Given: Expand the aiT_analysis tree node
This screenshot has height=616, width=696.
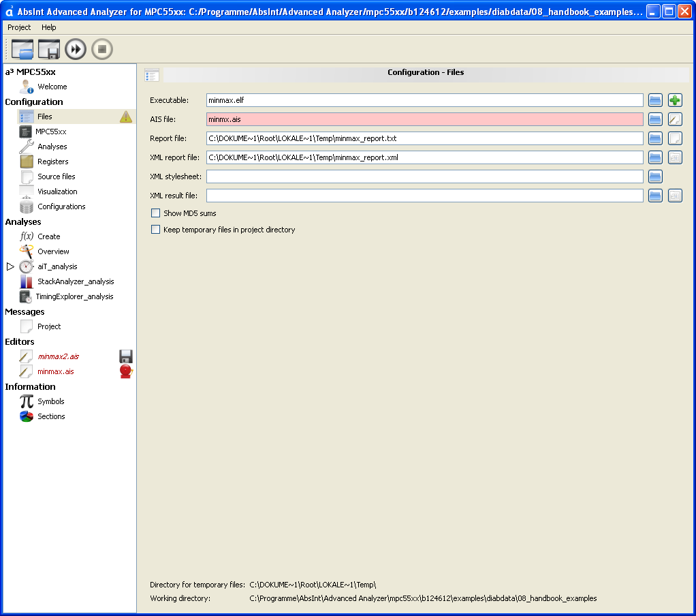Looking at the screenshot, I should (x=10, y=266).
